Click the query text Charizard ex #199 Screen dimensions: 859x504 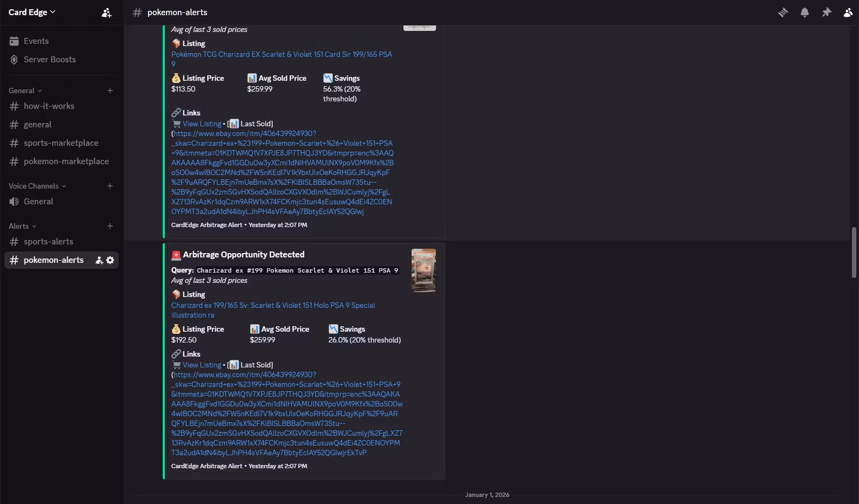(297, 270)
